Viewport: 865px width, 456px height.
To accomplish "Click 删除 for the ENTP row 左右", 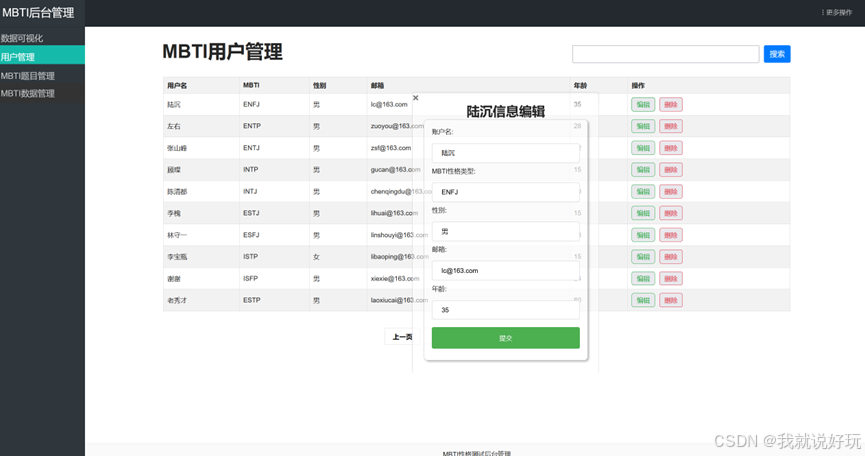I will click(x=671, y=126).
